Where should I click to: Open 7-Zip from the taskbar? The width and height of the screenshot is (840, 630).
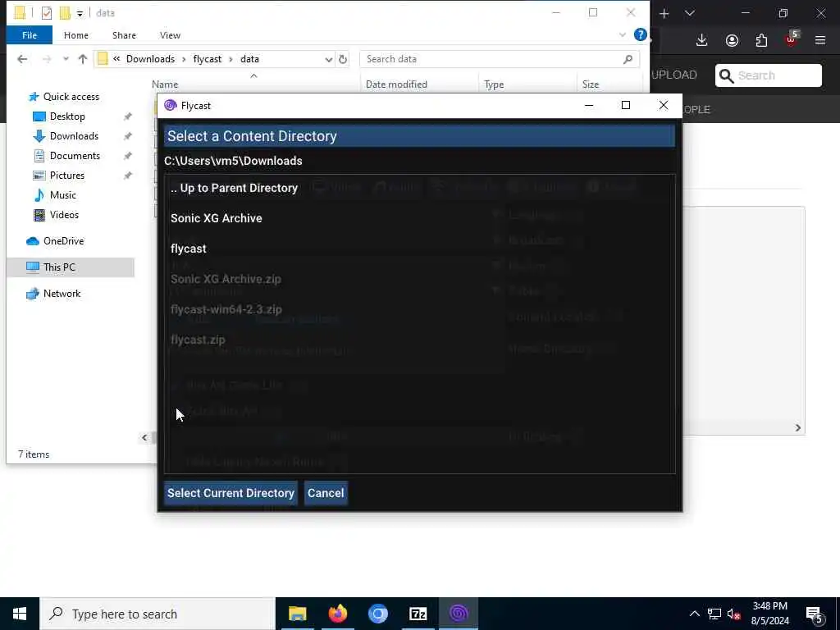click(x=418, y=614)
